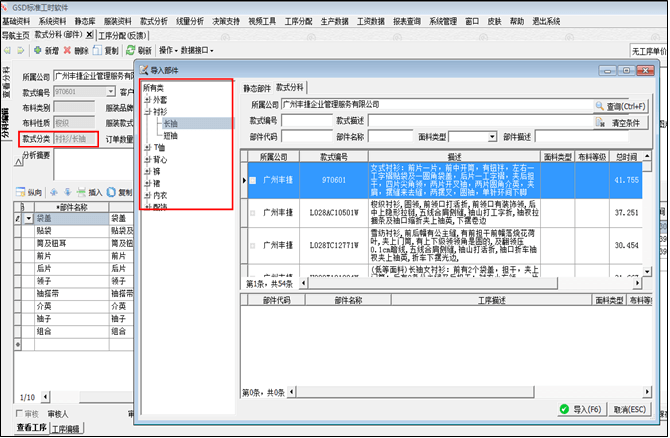The height and width of the screenshot is (438, 670).
Task: Expand the 内衣 tree node
Action: click(147, 196)
